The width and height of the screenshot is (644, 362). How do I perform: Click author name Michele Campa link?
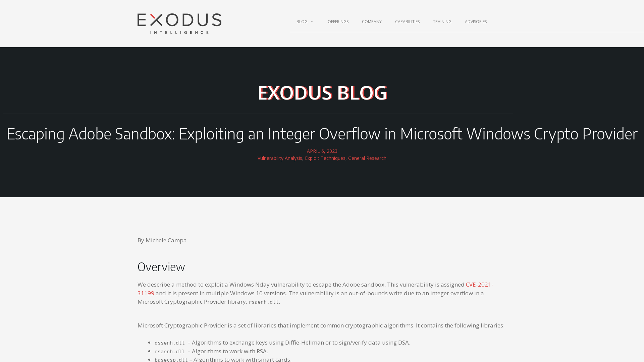point(166,240)
